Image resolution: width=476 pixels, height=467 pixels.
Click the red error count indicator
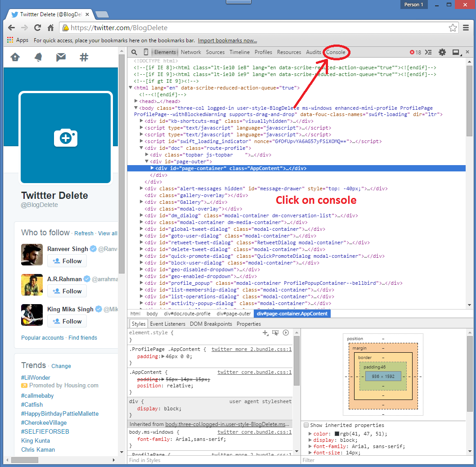point(415,52)
